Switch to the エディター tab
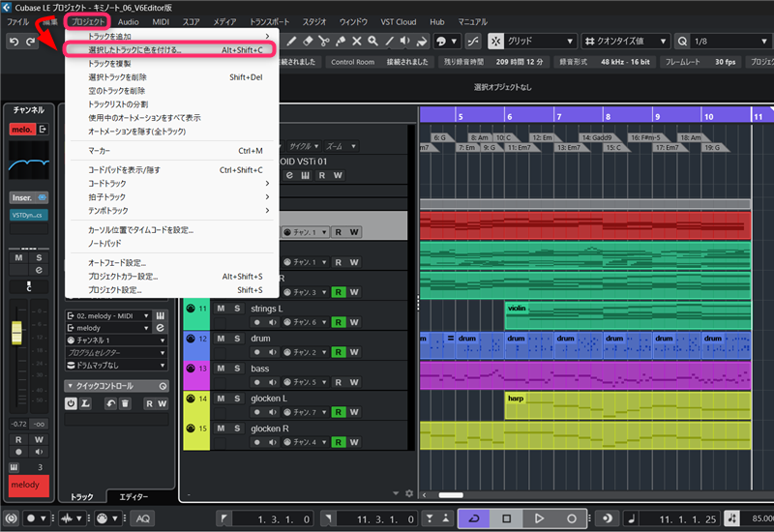This screenshot has height=532, width=774. (x=134, y=497)
